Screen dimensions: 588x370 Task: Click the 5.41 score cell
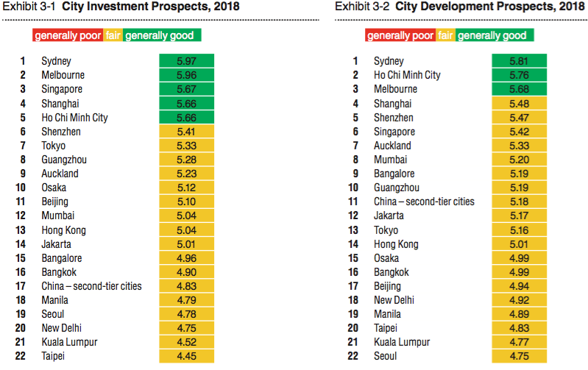point(186,132)
